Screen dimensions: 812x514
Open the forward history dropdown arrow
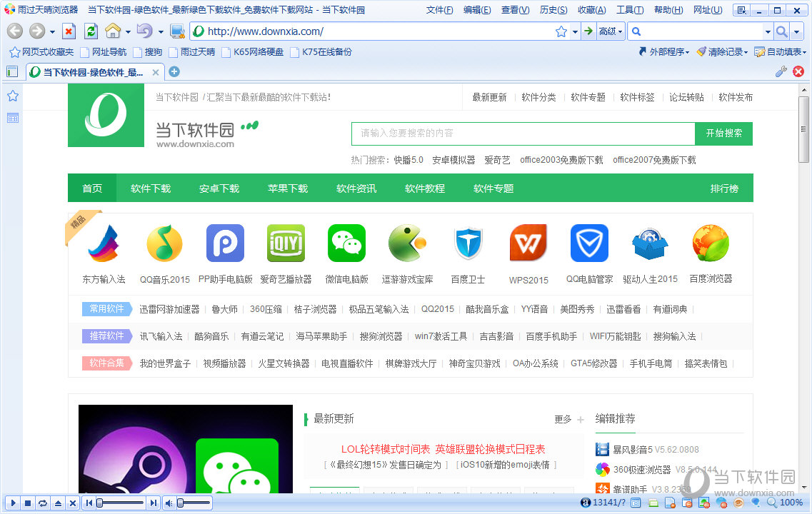52,32
